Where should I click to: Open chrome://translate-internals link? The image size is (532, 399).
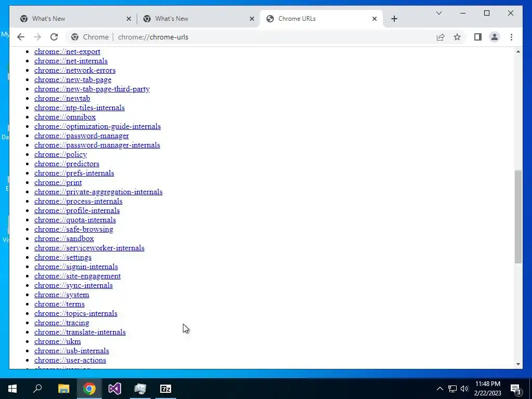tap(80, 332)
